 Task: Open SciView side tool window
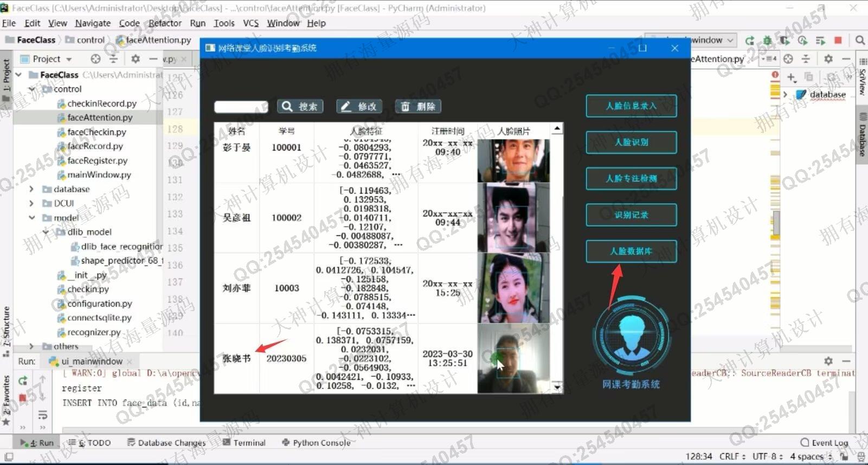pyautogui.click(x=863, y=77)
